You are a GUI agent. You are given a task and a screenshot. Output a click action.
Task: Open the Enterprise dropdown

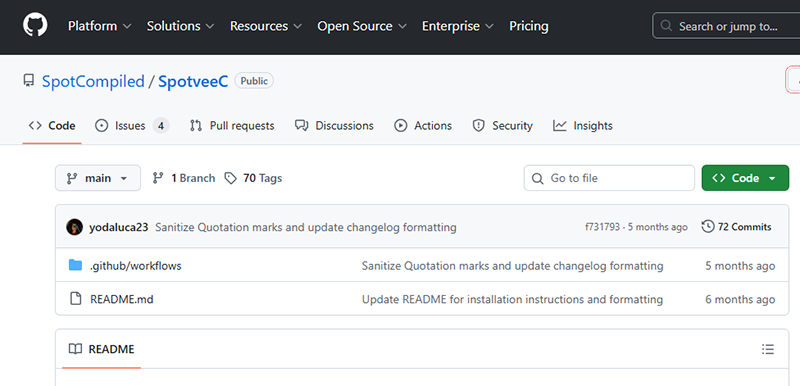[x=458, y=26]
